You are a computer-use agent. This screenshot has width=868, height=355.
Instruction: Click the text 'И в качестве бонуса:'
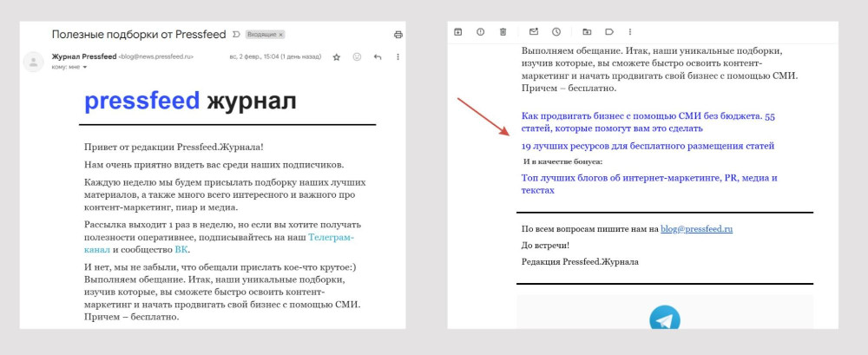click(x=563, y=161)
